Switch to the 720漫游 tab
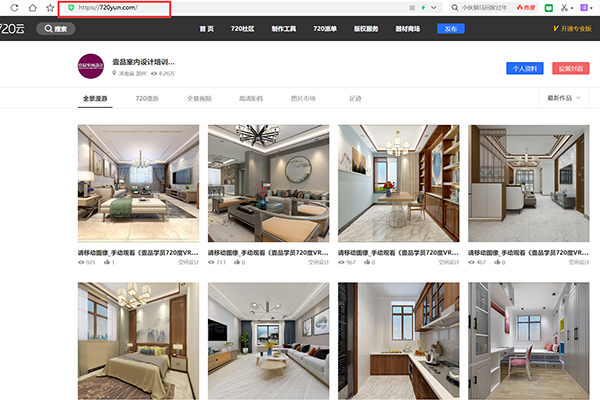Image resolution: width=600 pixels, height=400 pixels. click(x=147, y=98)
